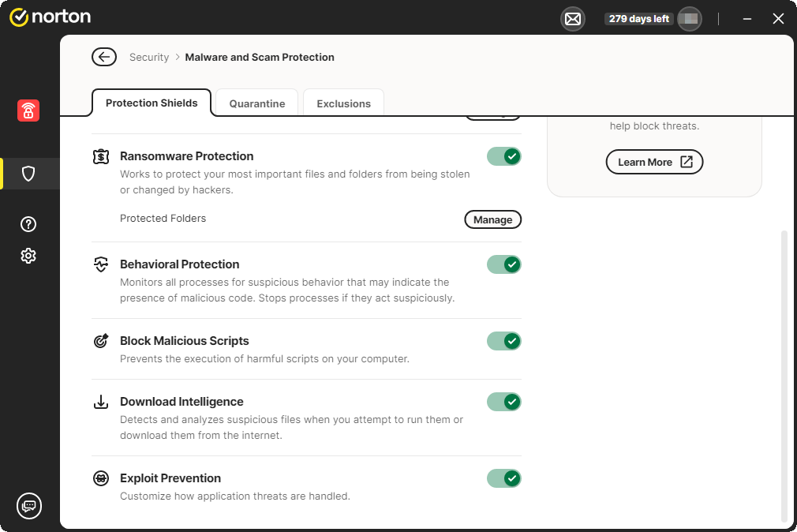The image size is (797, 532).
Task: Open the chat support icon
Action: pos(29,506)
